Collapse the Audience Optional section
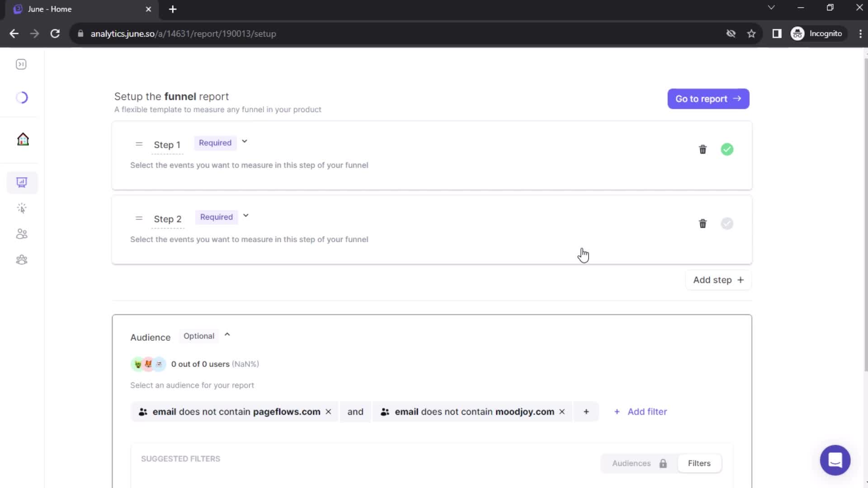 227,335
